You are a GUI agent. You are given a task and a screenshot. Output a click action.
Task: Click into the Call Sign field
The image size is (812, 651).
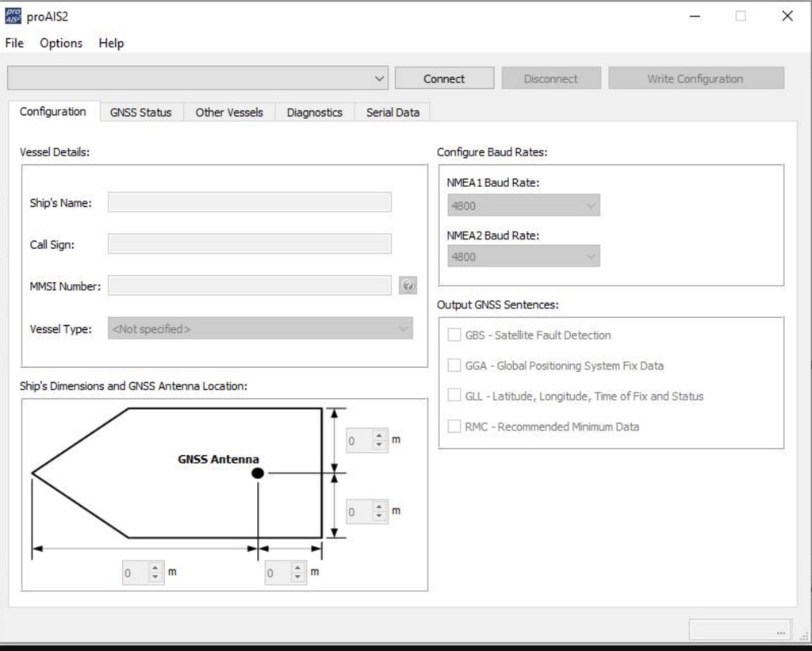tap(250, 244)
